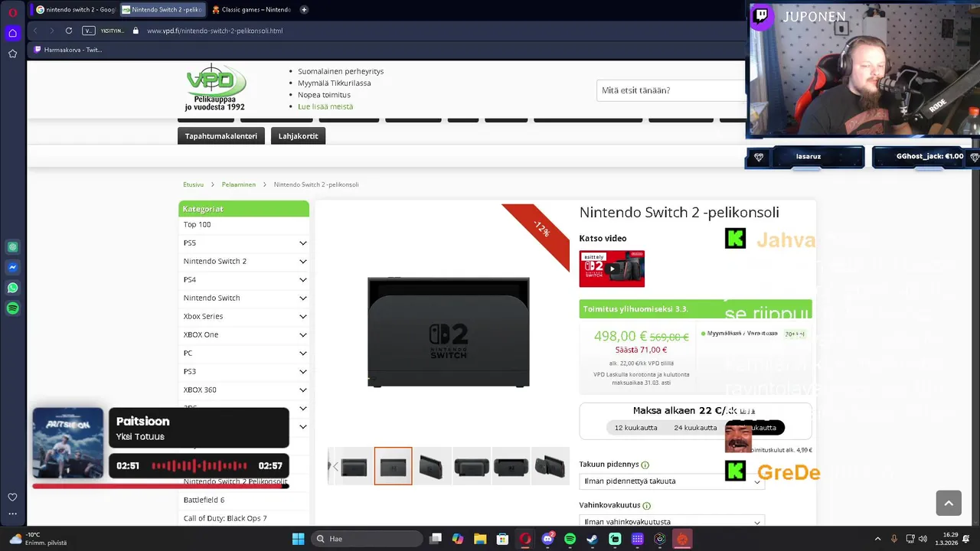This screenshot has width=980, height=551.
Task: Show hidden system tray icons
Action: pyautogui.click(x=877, y=539)
